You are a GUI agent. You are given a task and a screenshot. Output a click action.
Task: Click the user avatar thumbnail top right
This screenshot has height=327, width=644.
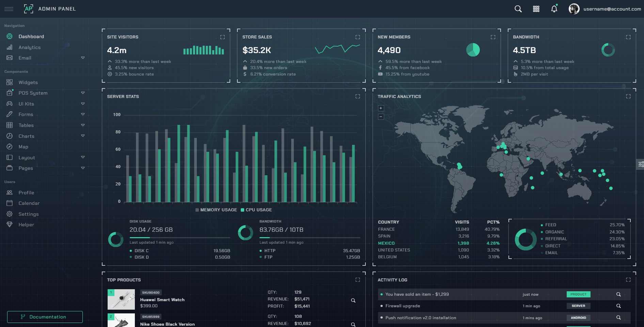tap(574, 9)
